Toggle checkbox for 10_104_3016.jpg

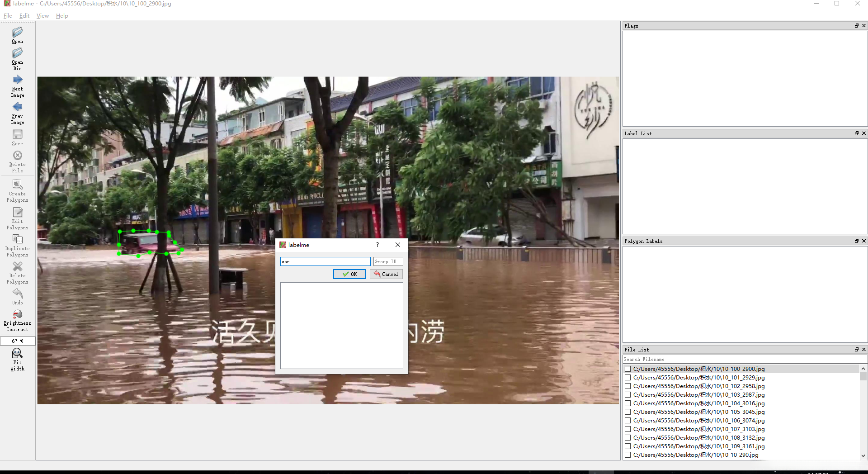pos(628,403)
